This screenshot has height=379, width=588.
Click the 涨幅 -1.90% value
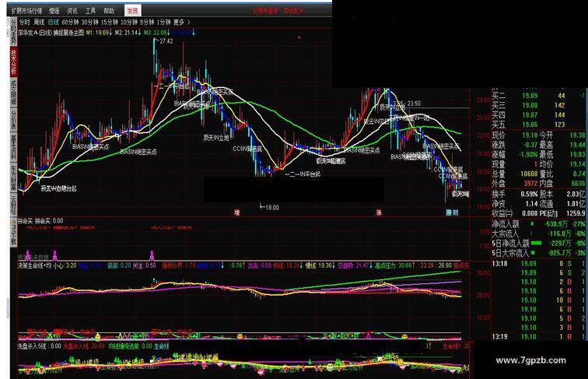point(527,155)
